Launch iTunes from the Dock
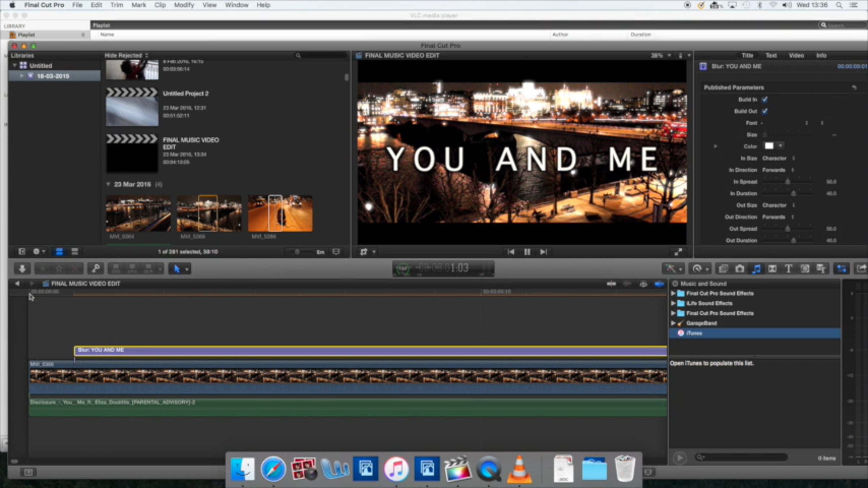868x488 pixels. click(396, 469)
